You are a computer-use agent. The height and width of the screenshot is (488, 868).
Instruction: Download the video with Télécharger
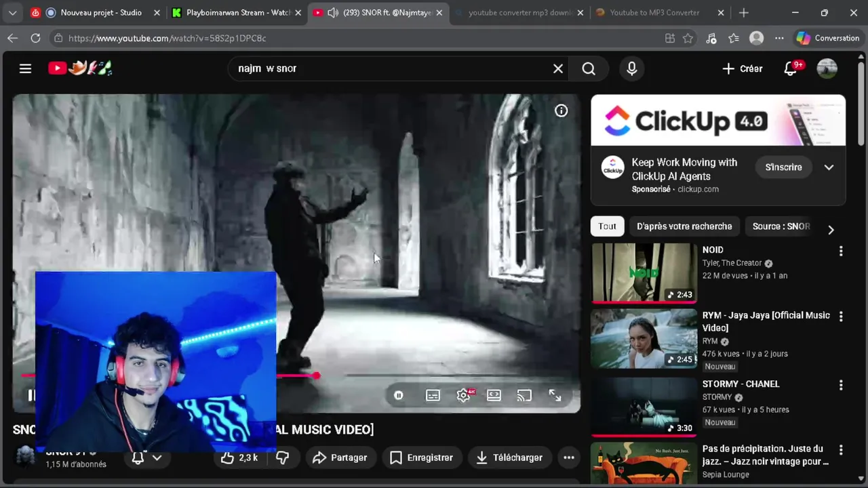click(509, 457)
